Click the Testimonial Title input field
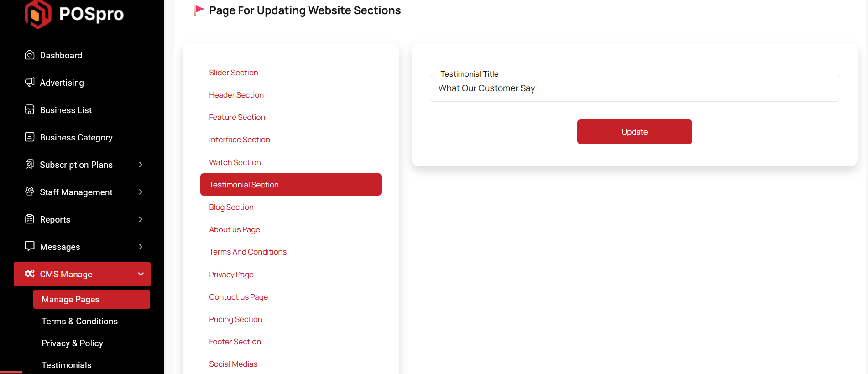The width and height of the screenshot is (868, 374). coord(634,88)
